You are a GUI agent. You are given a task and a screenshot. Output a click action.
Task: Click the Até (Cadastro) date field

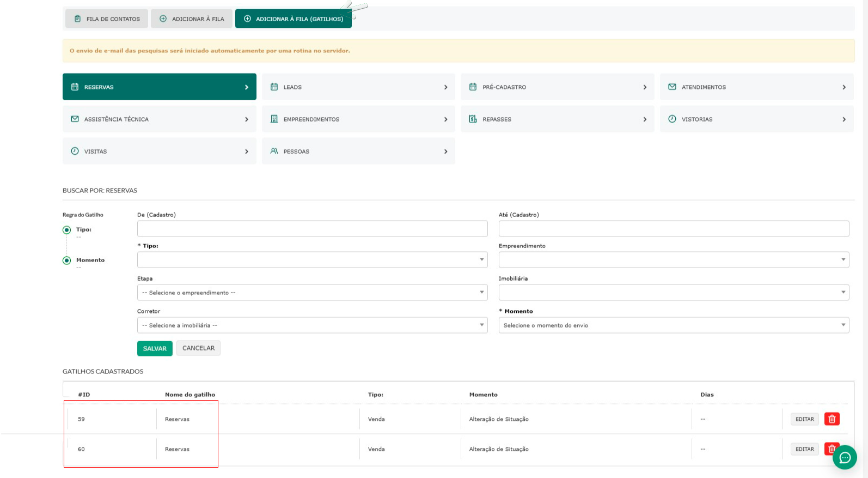point(674,228)
